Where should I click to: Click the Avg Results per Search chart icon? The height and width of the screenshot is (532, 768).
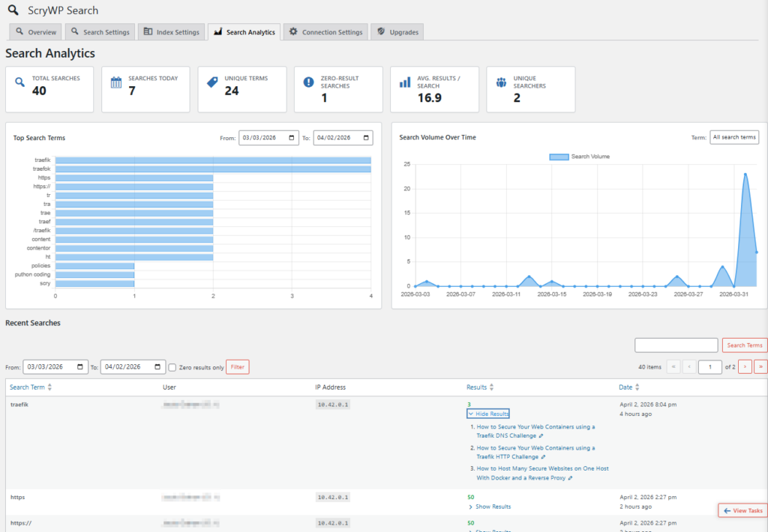point(404,81)
